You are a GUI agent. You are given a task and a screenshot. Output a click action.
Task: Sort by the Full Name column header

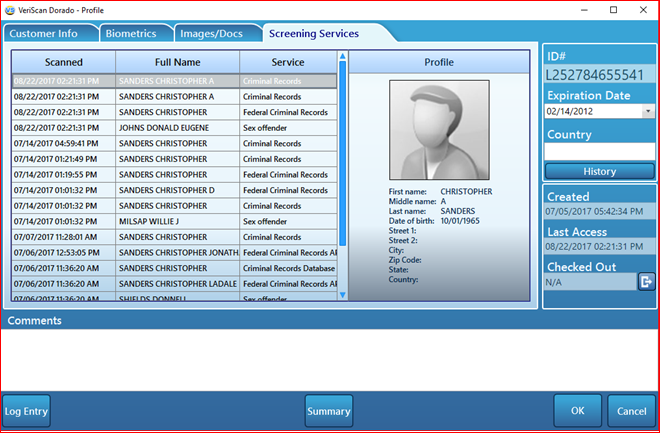(x=178, y=62)
